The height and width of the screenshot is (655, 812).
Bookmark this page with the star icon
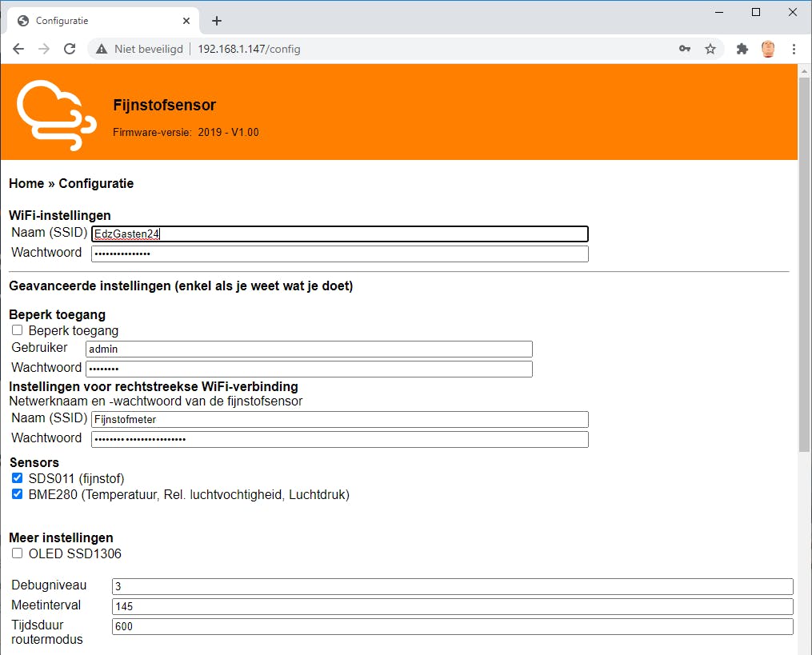(x=710, y=49)
